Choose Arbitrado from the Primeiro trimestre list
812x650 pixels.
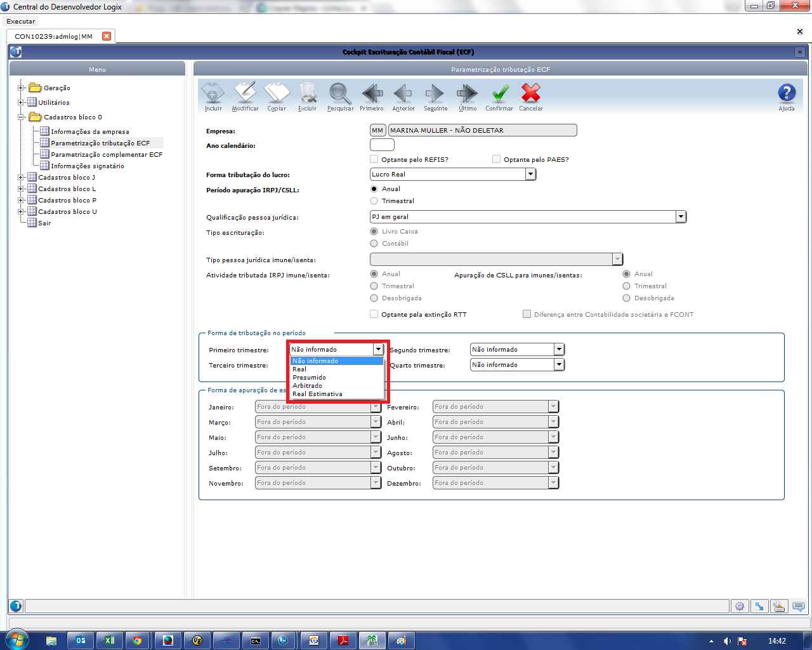coord(337,385)
